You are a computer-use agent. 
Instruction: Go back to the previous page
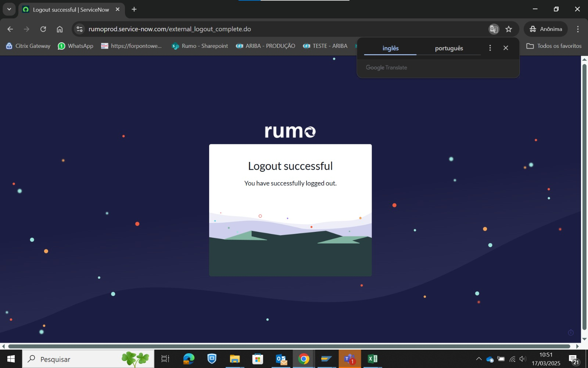(x=10, y=29)
